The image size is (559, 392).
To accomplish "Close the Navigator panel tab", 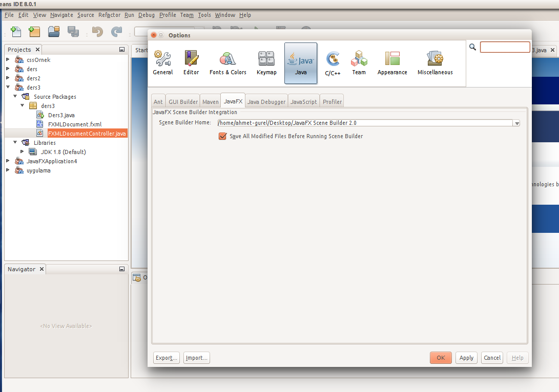I will (42, 269).
